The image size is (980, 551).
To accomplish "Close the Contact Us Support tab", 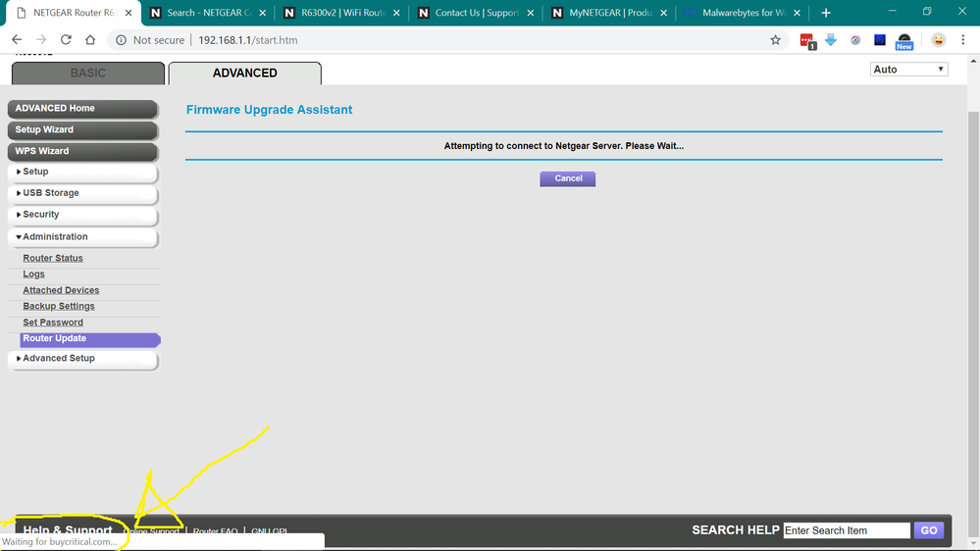I will pyautogui.click(x=530, y=13).
